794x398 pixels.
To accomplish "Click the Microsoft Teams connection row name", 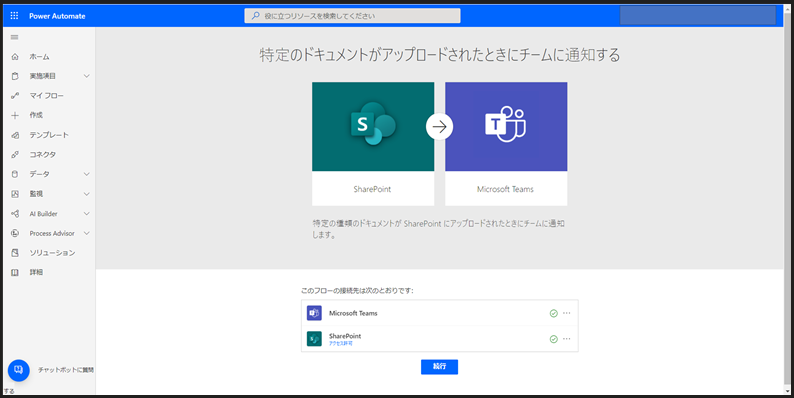I will pyautogui.click(x=353, y=313).
